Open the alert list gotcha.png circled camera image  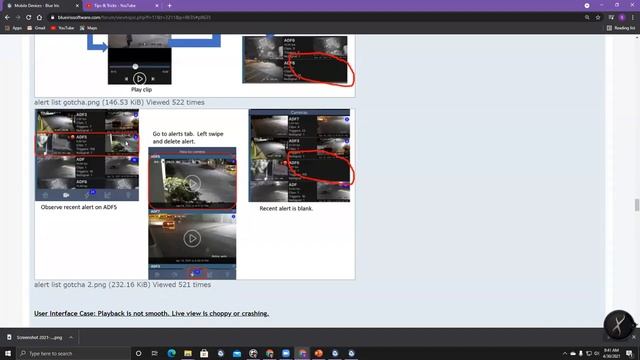click(295, 60)
